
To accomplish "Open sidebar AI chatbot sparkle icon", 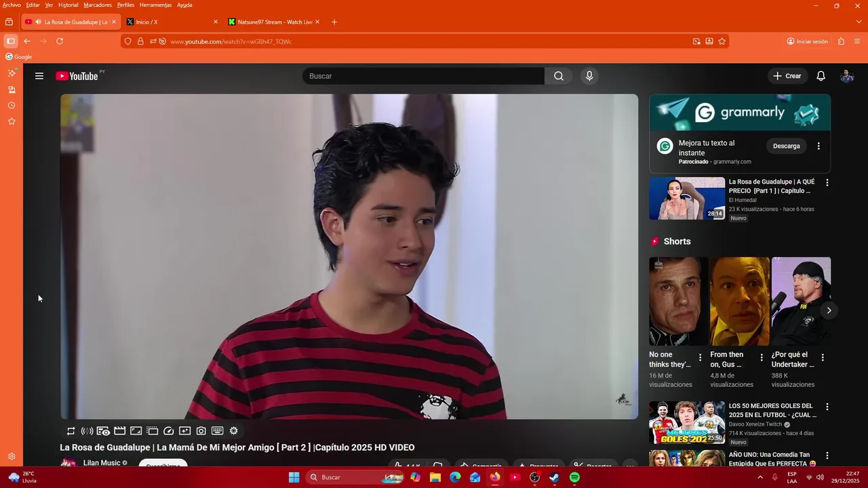I will (12, 73).
